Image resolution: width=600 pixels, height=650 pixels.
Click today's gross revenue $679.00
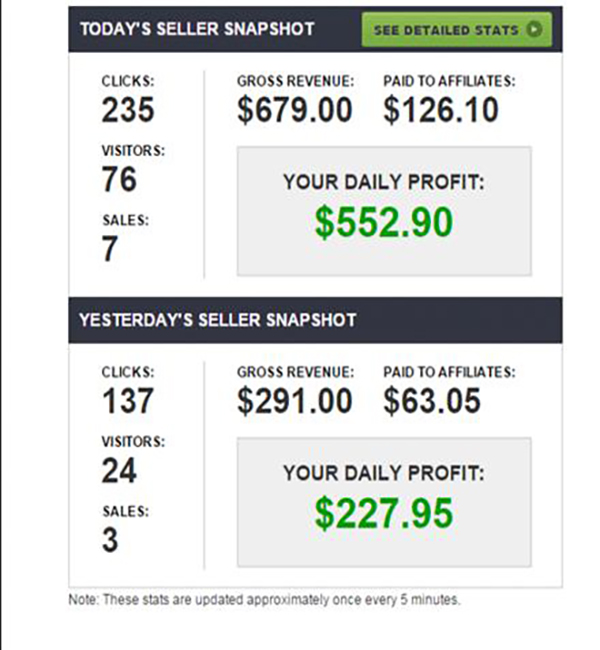[x=295, y=111]
